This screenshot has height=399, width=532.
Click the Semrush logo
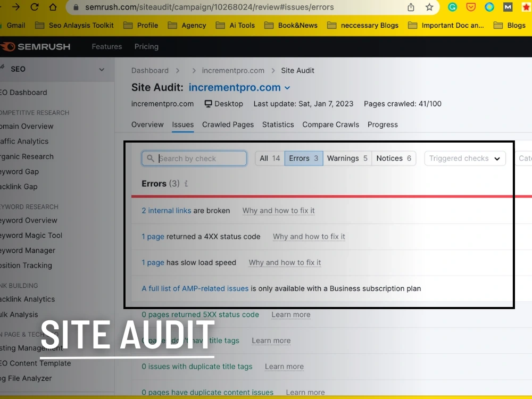35,46
